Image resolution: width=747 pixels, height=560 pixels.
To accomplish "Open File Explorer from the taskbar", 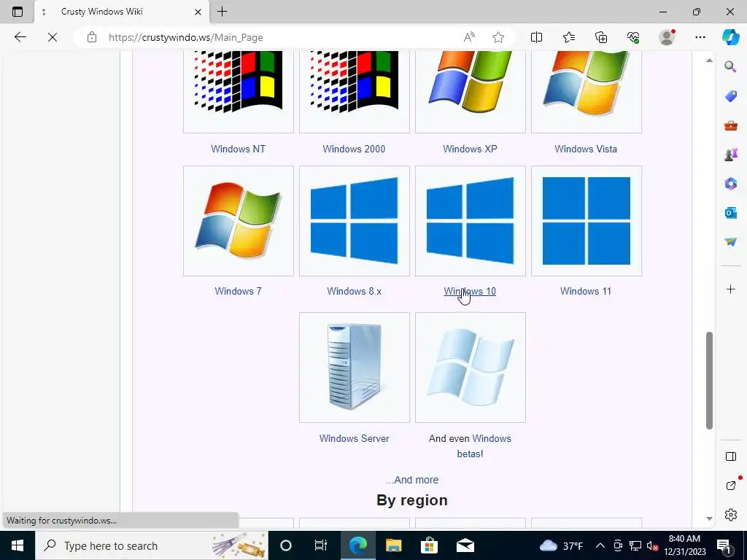I will click(393, 545).
